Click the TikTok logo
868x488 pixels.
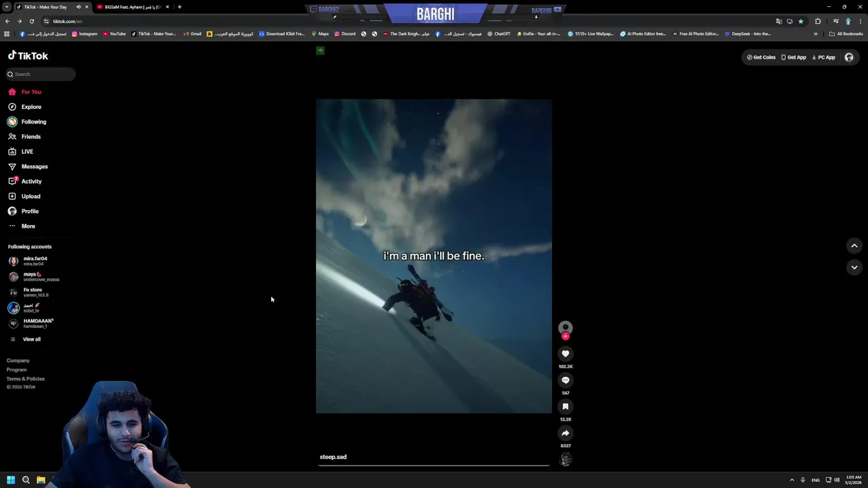[28, 56]
